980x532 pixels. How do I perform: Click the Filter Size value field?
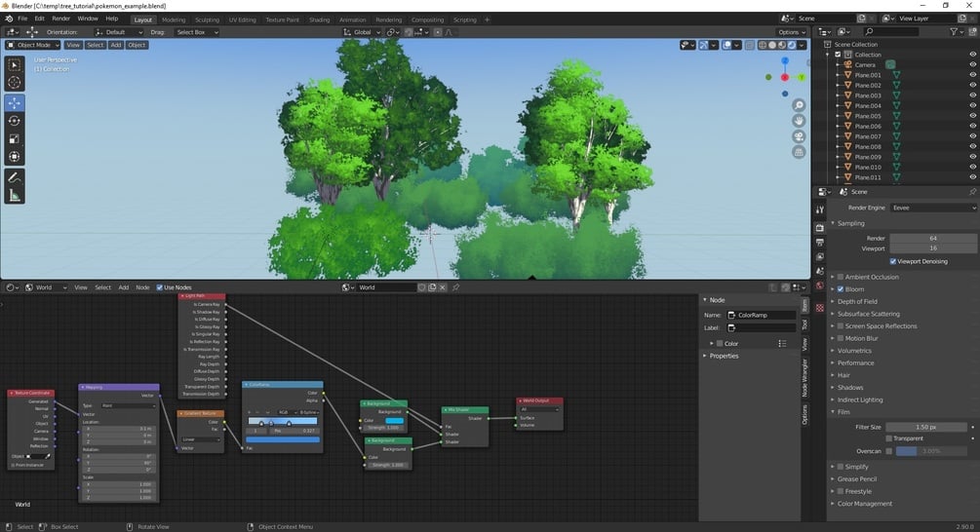coord(925,427)
